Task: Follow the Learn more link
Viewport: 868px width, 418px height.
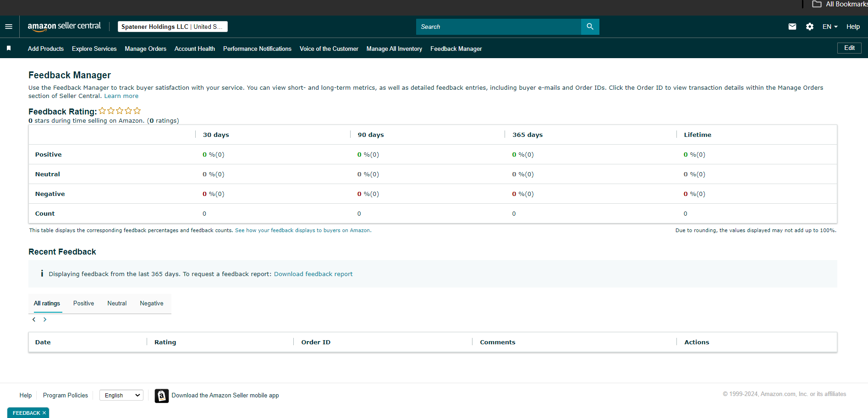Action: [121, 96]
